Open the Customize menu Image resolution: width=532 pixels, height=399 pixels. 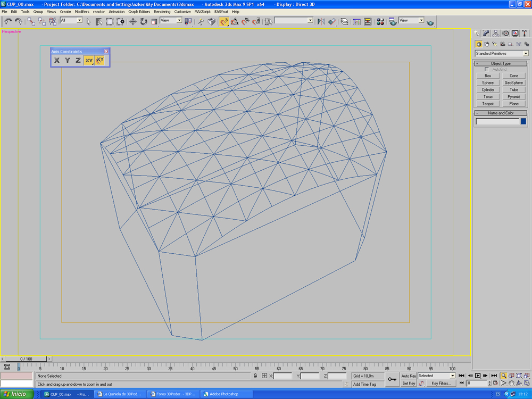click(182, 12)
